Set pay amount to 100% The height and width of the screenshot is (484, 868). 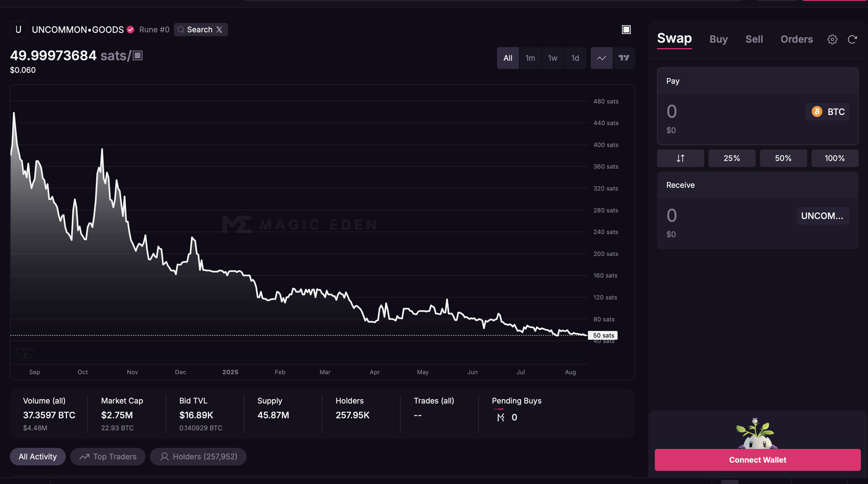click(x=835, y=158)
